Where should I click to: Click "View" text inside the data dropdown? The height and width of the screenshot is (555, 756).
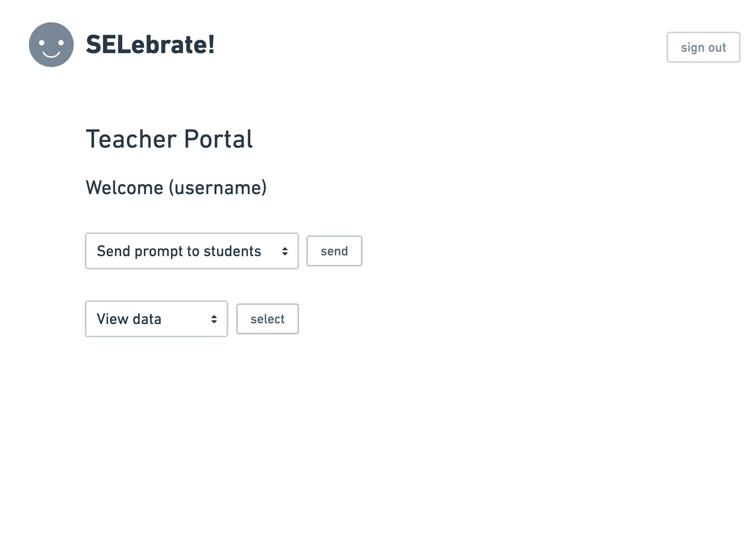coord(112,319)
